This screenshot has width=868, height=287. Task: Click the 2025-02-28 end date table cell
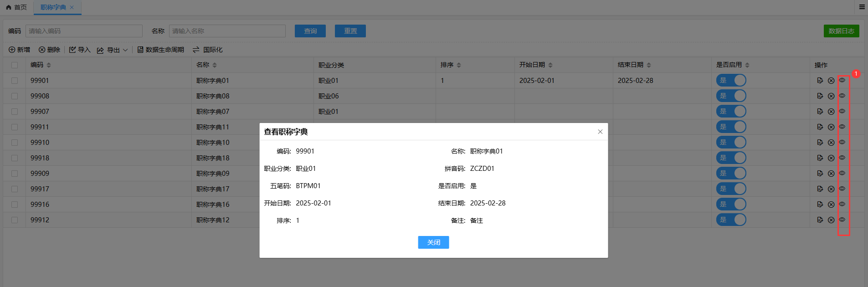(635, 81)
